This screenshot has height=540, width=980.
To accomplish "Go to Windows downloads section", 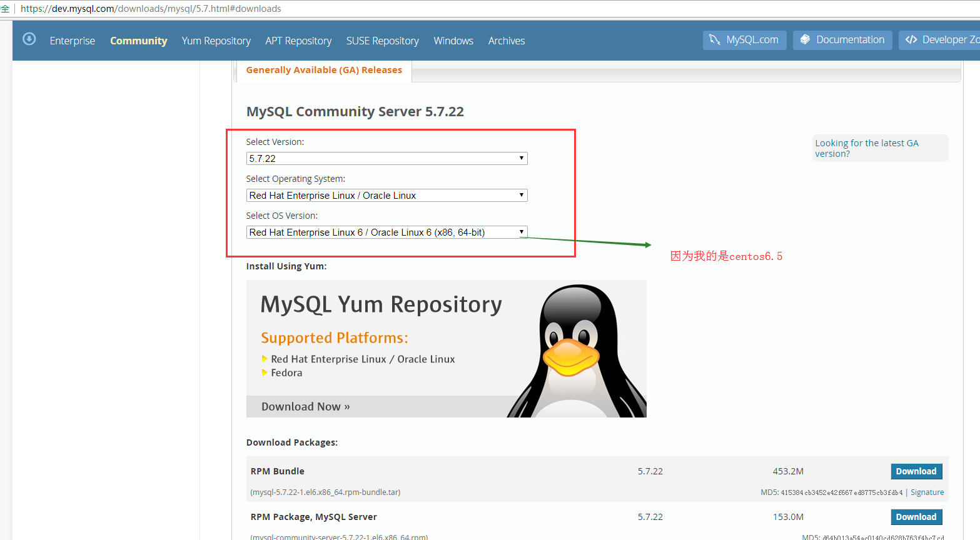I will 453,41.
